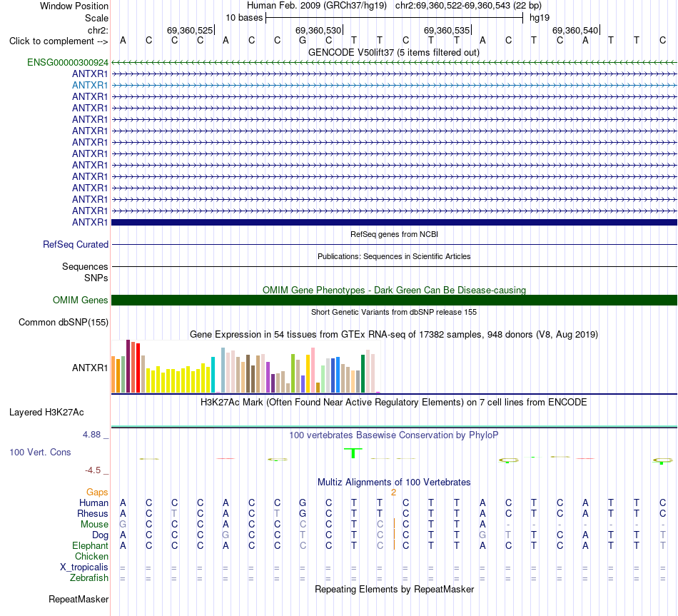Open the OMIM Genes track label
Screen dimensions: 678x616
pyautogui.click(x=80, y=301)
